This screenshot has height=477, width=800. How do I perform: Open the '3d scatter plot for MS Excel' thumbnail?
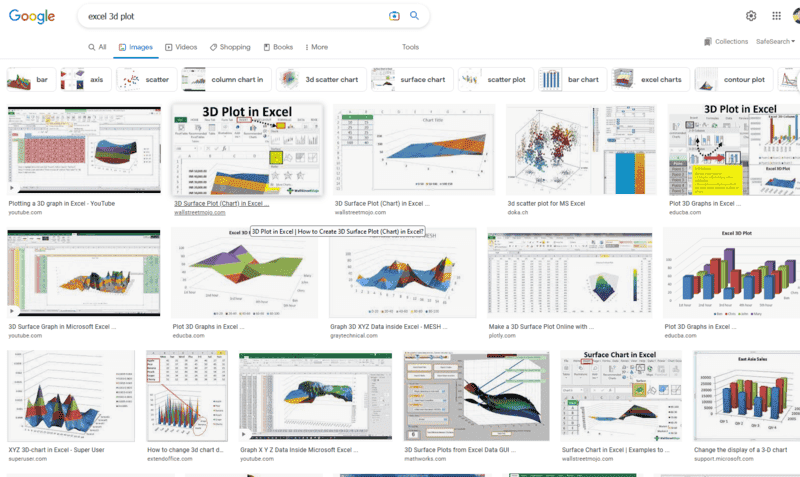pos(581,150)
